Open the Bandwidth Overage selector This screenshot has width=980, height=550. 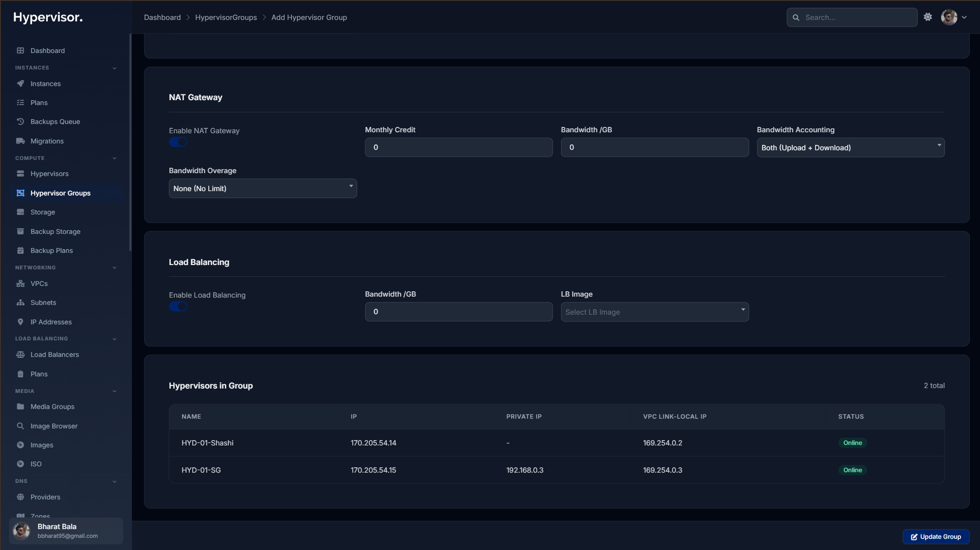point(262,188)
